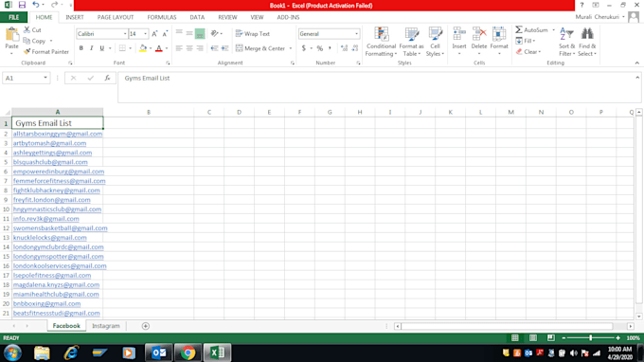Open the Borders dropdown arrow

(130, 48)
